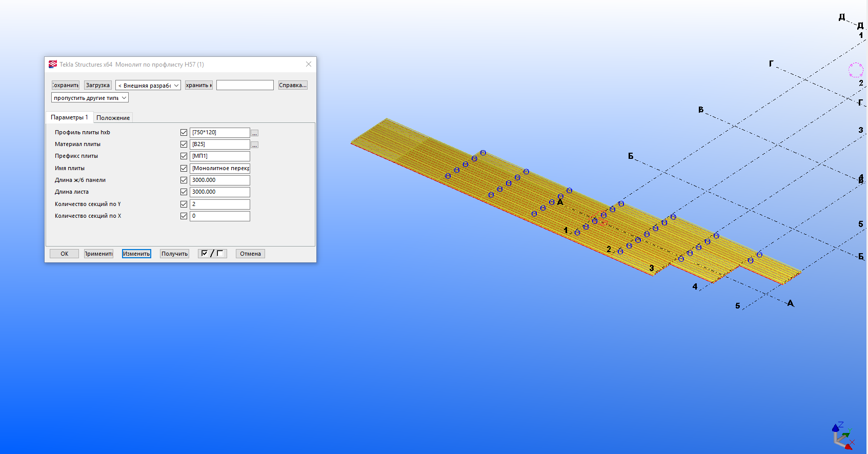Image resolution: width=868 pixels, height=454 pixels.
Task: Click the 'Количество секций по Y' label
Action: tap(88, 204)
